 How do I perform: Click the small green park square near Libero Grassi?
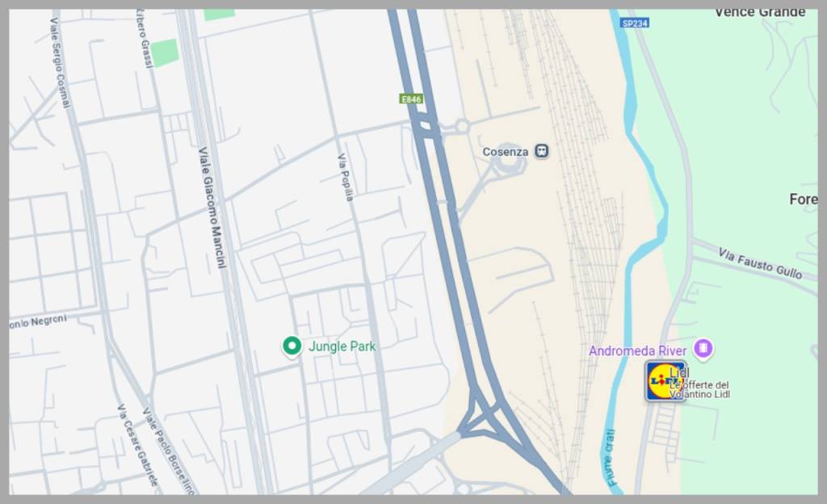165,52
